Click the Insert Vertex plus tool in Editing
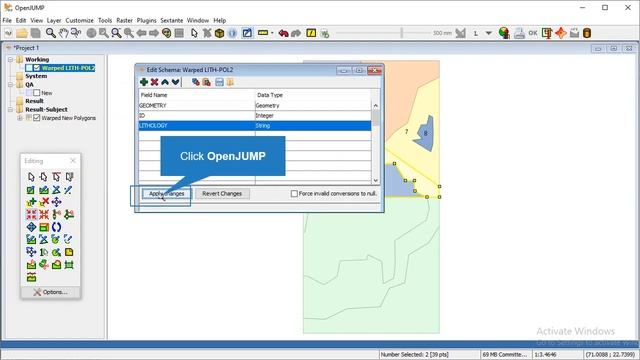Screen dimensions: 640x360 (31, 202)
